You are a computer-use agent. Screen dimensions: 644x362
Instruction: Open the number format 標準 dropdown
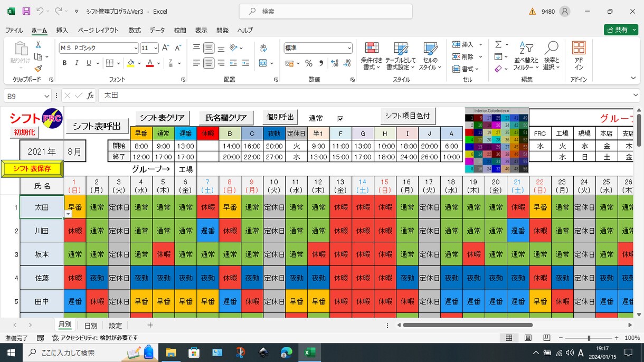click(x=349, y=48)
